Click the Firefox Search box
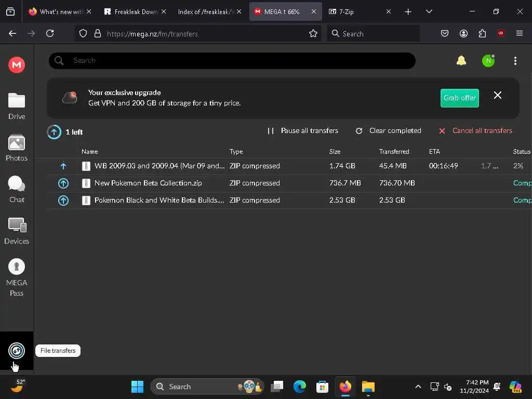This screenshot has height=399, width=532. click(373, 34)
